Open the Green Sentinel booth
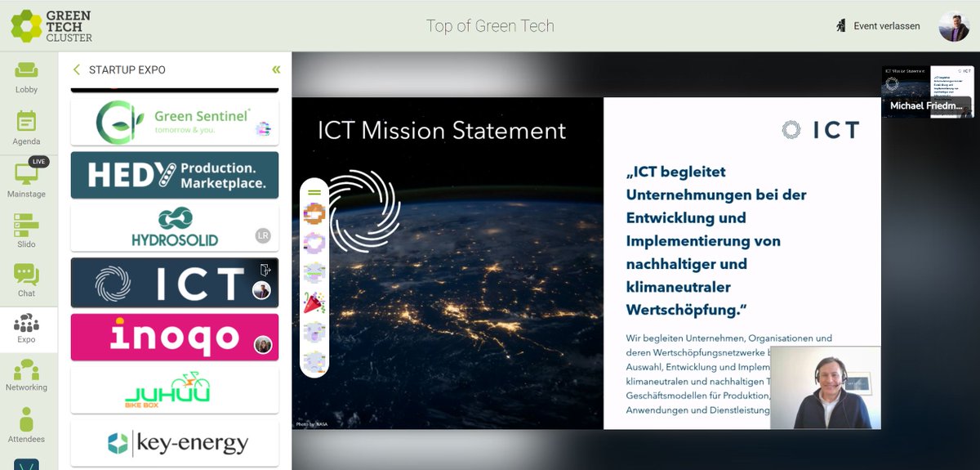Viewport: 980px width, 470px height. (x=175, y=123)
